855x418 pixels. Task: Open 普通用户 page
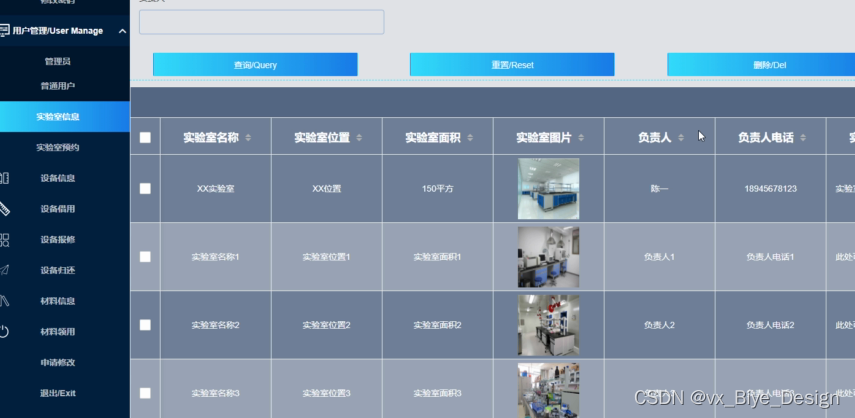[57, 86]
